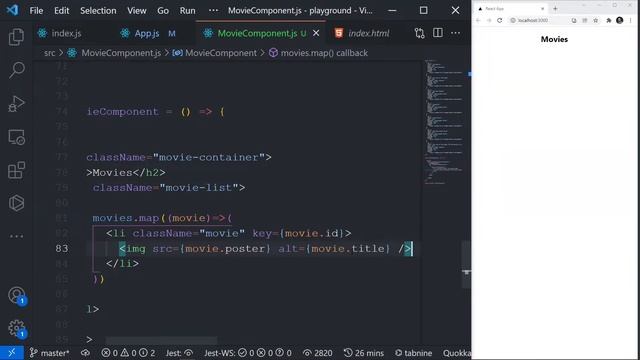
Task: Open the Run menu
Action: tap(187, 11)
